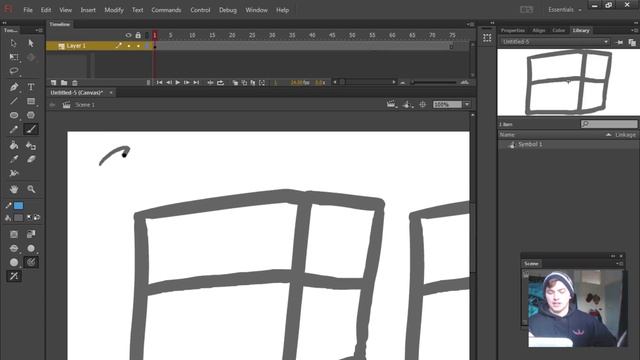Switch to the Properties tab
The width and height of the screenshot is (640, 360).
click(x=513, y=30)
